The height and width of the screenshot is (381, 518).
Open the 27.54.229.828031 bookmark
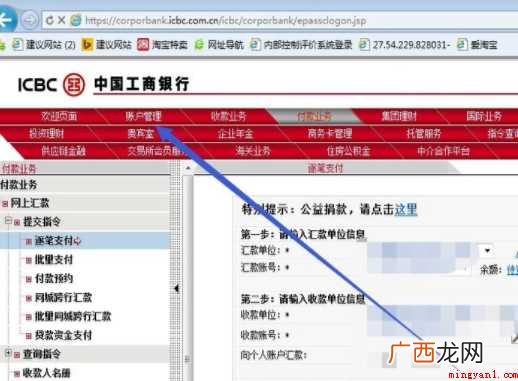click(x=405, y=44)
